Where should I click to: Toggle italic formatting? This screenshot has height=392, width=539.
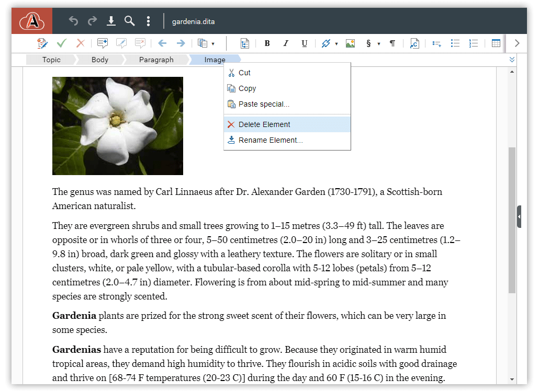pos(286,43)
